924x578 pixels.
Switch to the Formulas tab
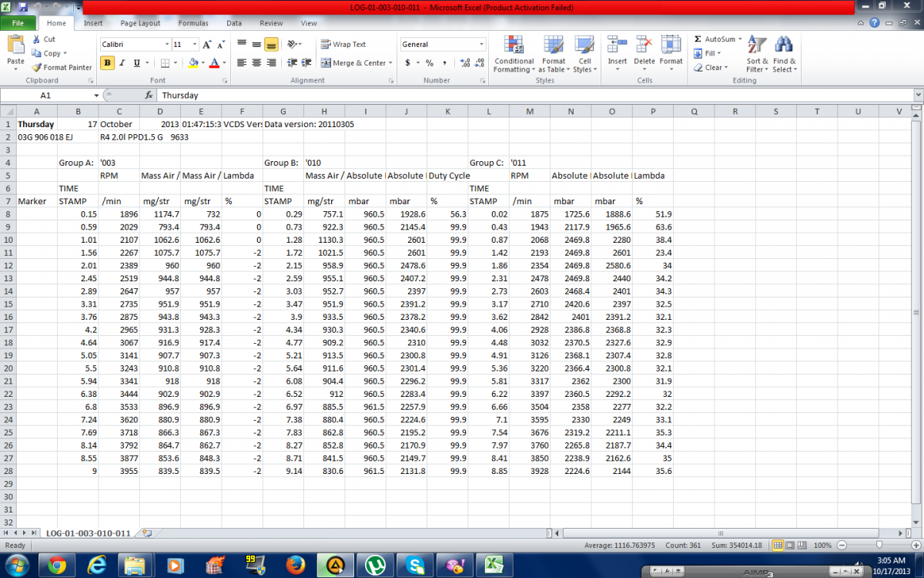tap(193, 23)
